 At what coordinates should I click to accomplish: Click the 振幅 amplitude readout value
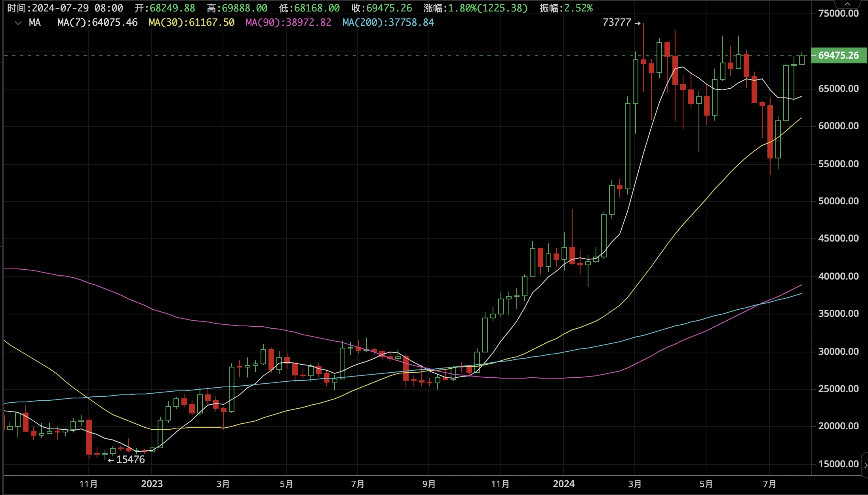578,8
